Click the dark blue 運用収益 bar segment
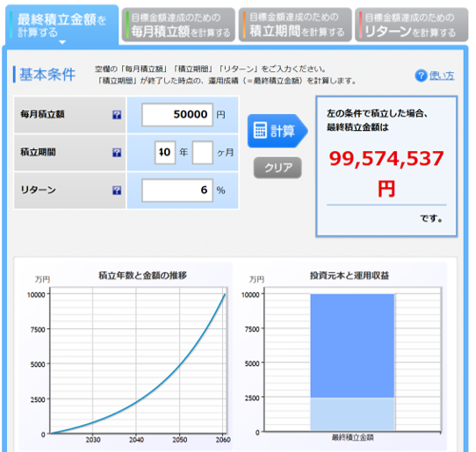This screenshot has height=452, width=476. pyautogui.click(x=352, y=346)
